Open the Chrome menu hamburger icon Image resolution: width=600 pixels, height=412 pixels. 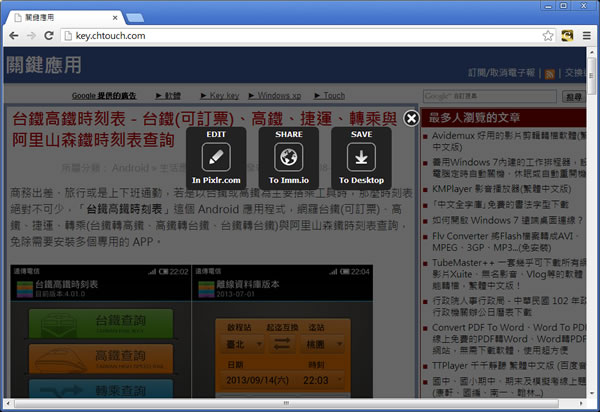click(x=587, y=36)
